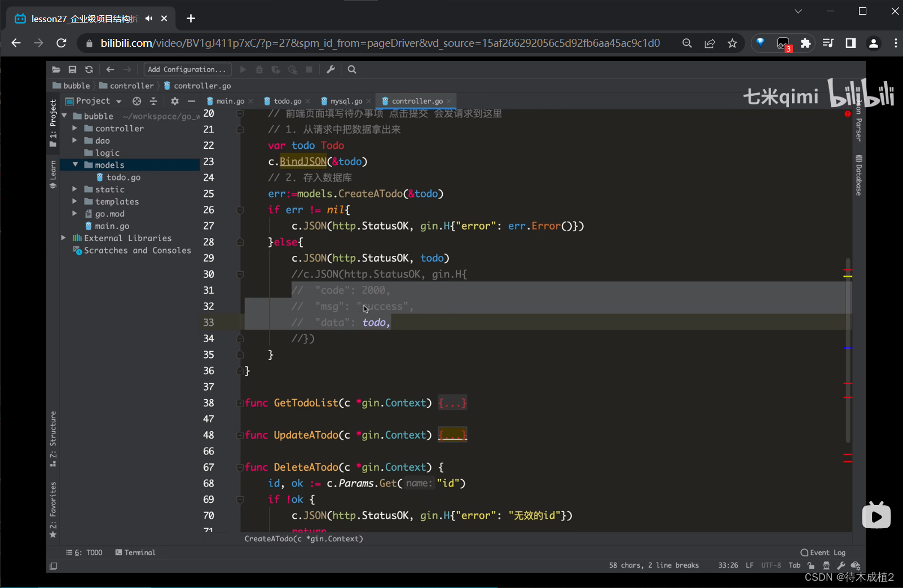This screenshot has height=588, width=903.
Task: Click the Project panel gear settings icon
Action: tap(175, 101)
